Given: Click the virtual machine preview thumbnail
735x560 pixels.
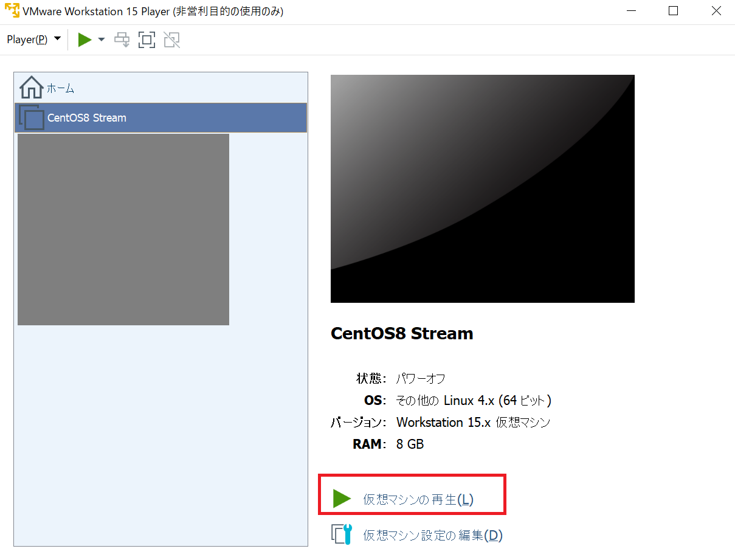Looking at the screenshot, I should coord(483,188).
